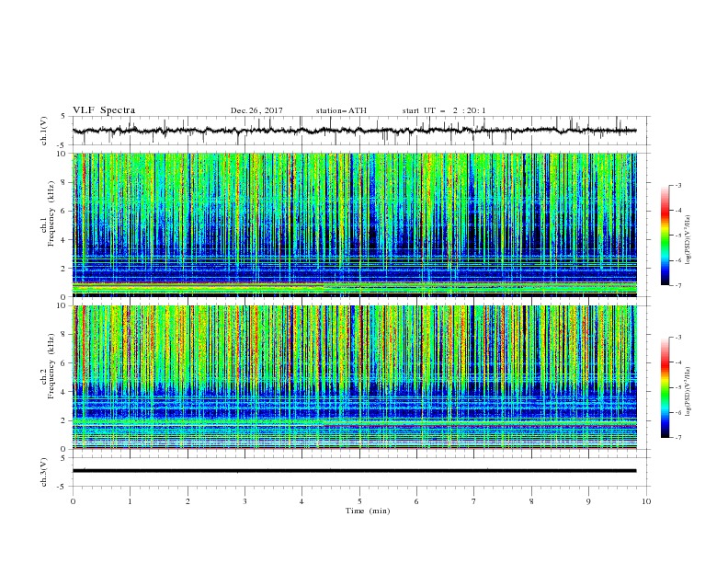Click the ch.1 voltage waveform trace
This screenshot has height=563, width=728.
coord(354,131)
